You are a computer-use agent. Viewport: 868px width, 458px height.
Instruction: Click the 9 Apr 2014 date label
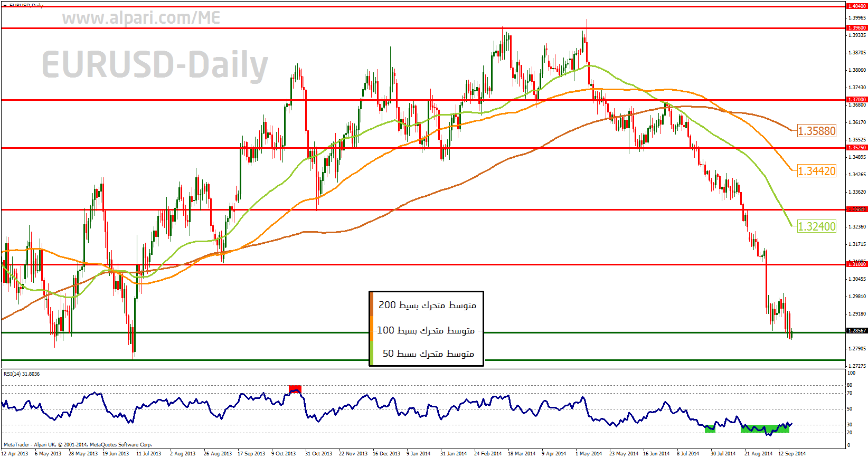tap(554, 453)
